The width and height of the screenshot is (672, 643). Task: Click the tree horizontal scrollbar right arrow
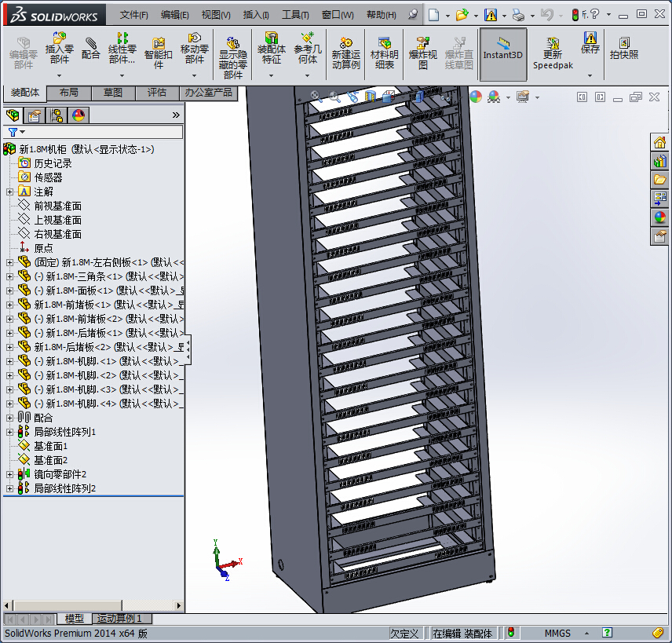coord(179,605)
